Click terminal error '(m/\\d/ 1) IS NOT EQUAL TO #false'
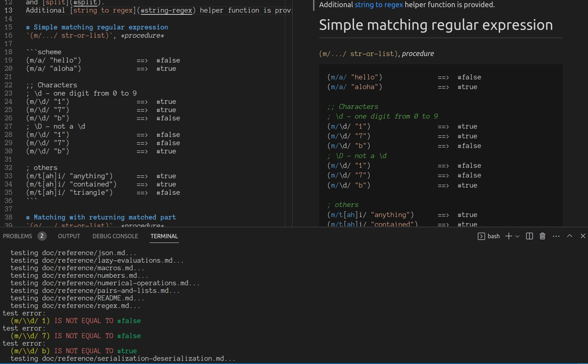Viewport: 588px width, 364px height. click(x=76, y=321)
